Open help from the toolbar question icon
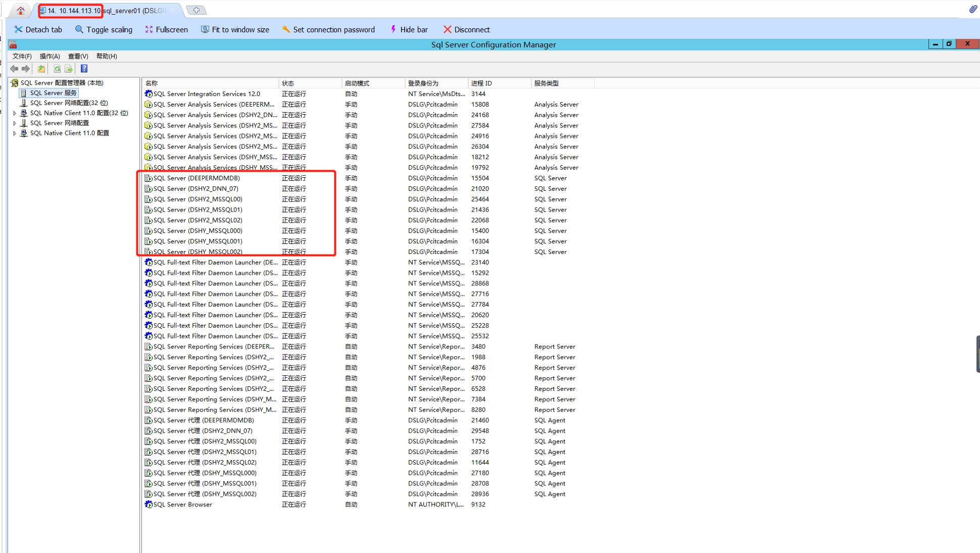The width and height of the screenshot is (980, 553). 84,69
